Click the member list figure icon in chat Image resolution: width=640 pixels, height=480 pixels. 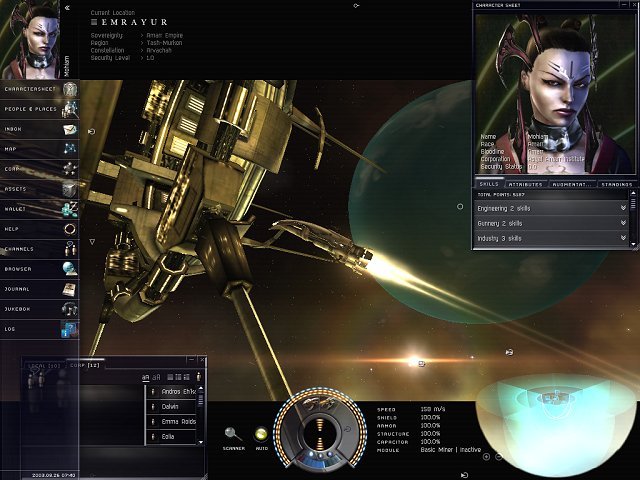coord(199,376)
